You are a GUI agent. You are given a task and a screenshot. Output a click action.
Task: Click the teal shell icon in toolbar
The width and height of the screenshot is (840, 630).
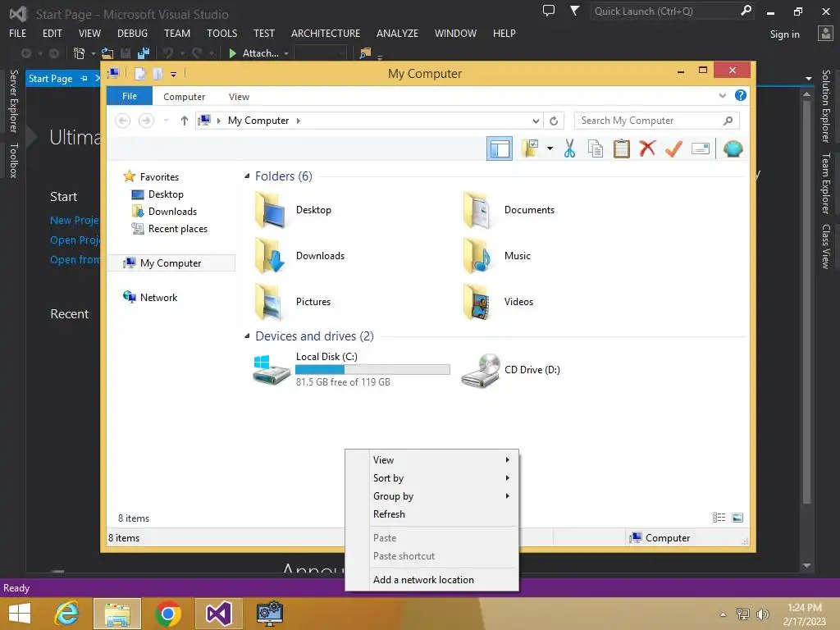point(733,148)
